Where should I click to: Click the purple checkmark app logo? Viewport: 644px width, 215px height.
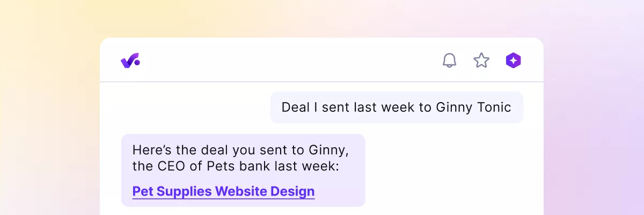pos(130,61)
